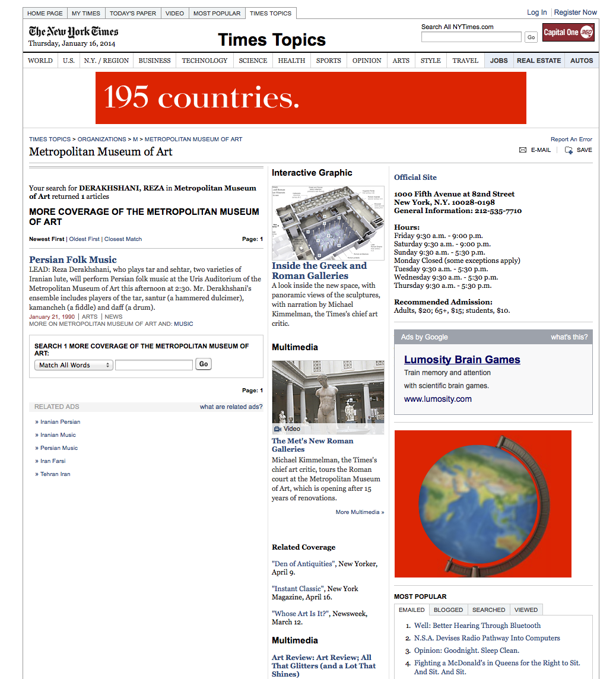Click the Official Site link
616x679 pixels.
(x=415, y=177)
